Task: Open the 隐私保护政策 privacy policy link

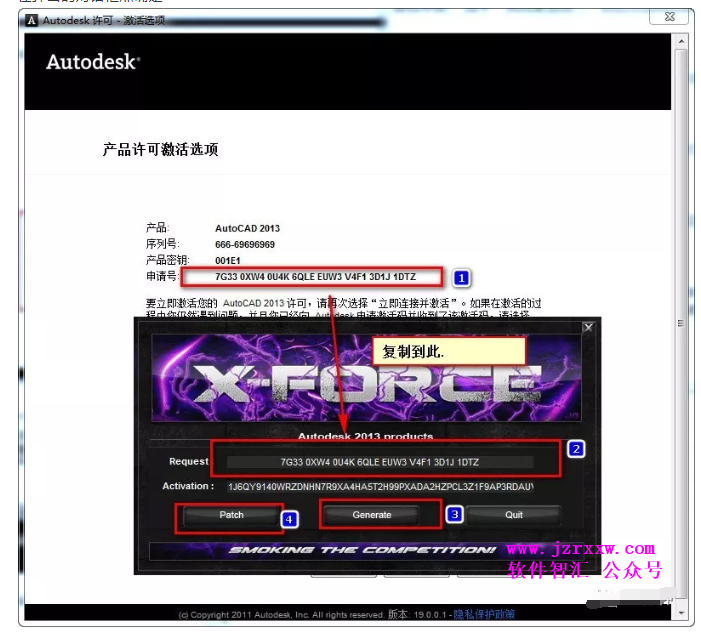Action: tap(484, 614)
